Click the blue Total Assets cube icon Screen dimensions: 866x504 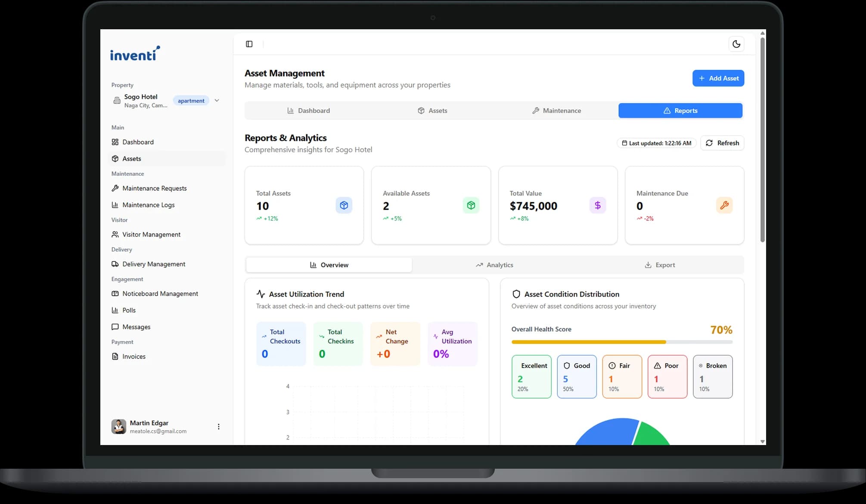pos(344,205)
